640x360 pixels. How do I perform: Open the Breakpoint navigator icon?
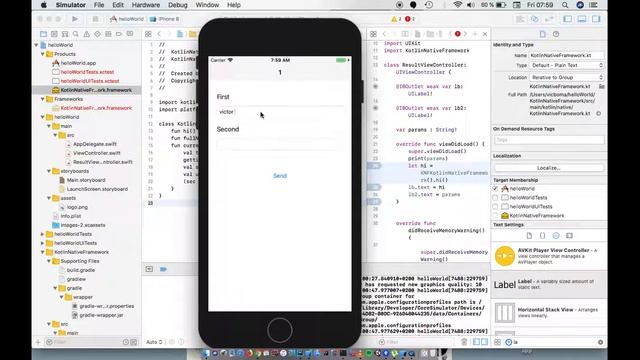click(119, 34)
